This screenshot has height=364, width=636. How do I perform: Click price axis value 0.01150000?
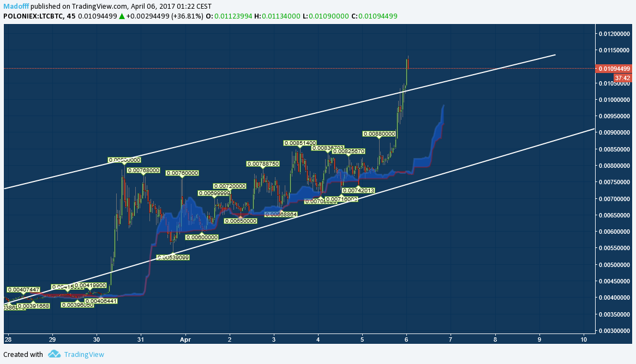click(x=615, y=50)
